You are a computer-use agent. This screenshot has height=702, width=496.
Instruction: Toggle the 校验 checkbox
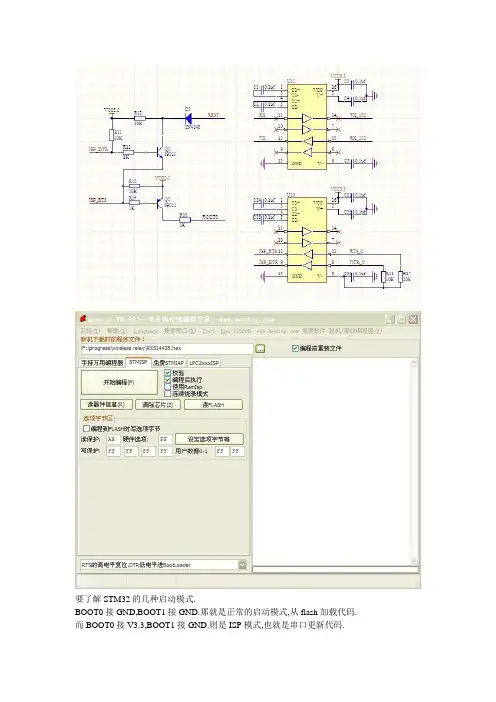167,372
